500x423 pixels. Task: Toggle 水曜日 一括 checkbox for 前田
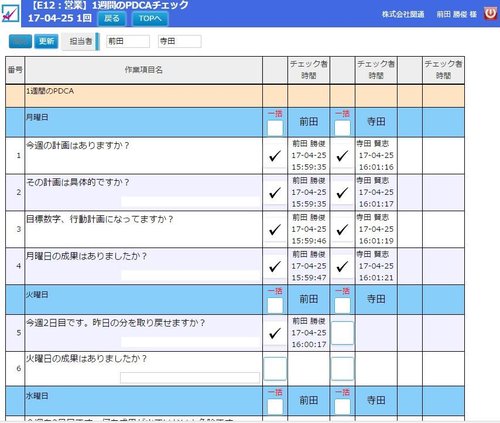pyautogui.click(x=275, y=407)
